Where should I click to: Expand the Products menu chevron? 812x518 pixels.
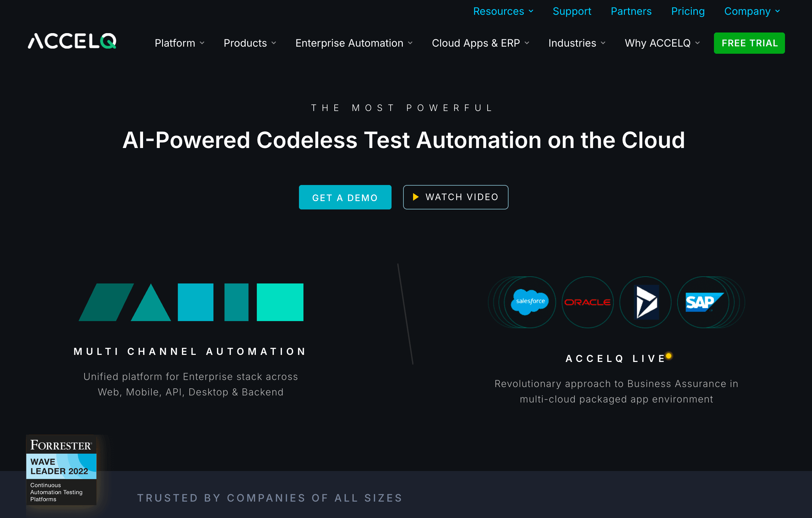[274, 43]
